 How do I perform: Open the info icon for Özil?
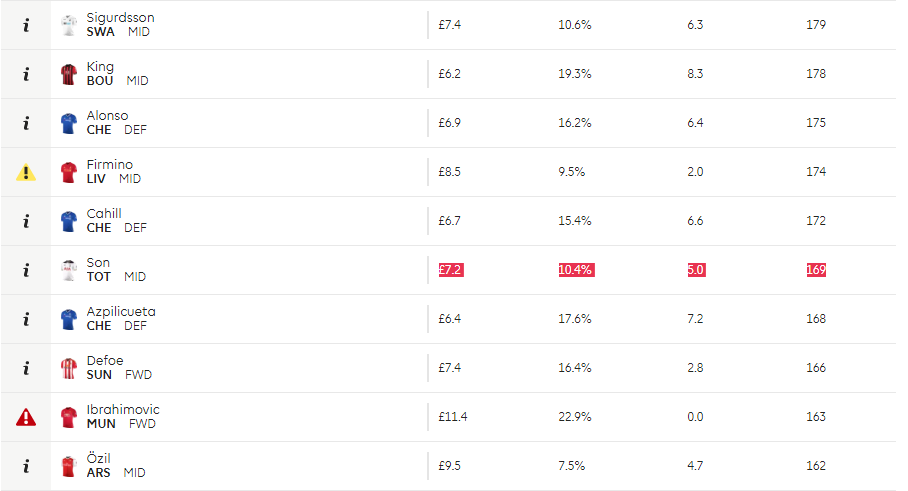click(26, 466)
